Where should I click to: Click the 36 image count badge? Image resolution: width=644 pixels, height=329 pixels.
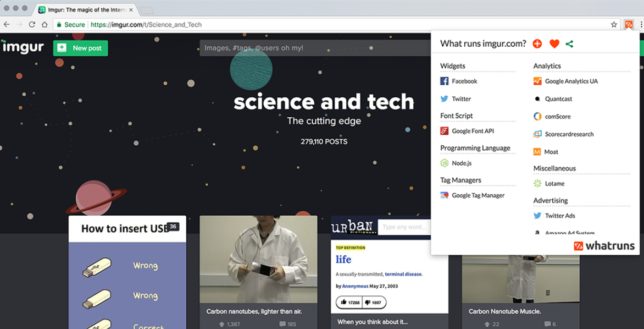coord(173,227)
